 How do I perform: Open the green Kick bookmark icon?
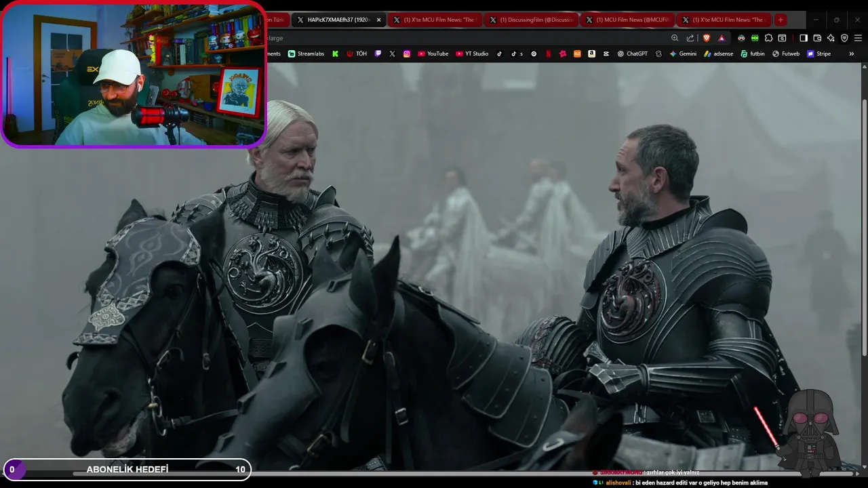[x=335, y=54]
